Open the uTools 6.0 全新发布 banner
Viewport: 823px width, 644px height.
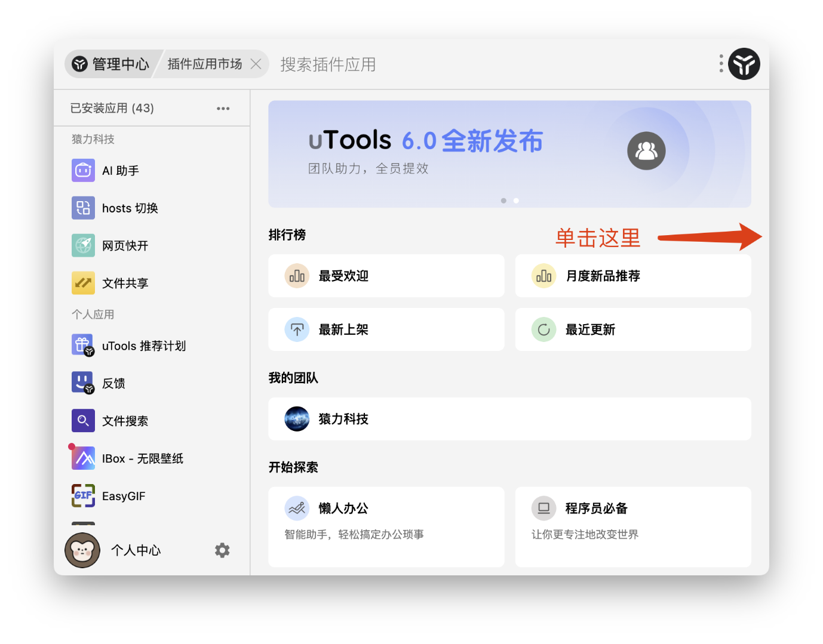pos(509,154)
